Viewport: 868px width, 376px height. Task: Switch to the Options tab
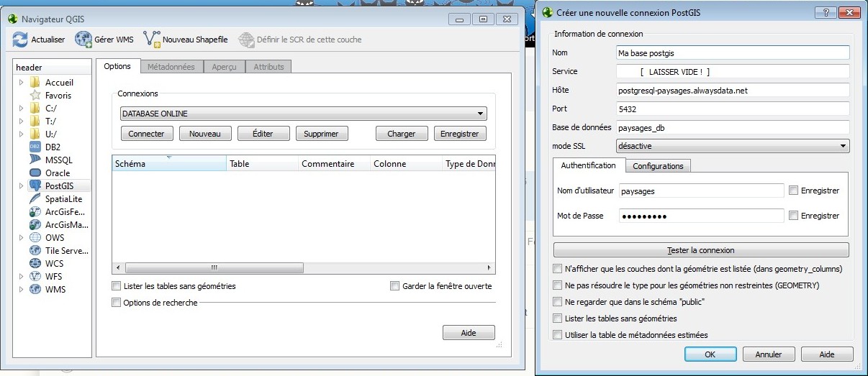point(117,66)
